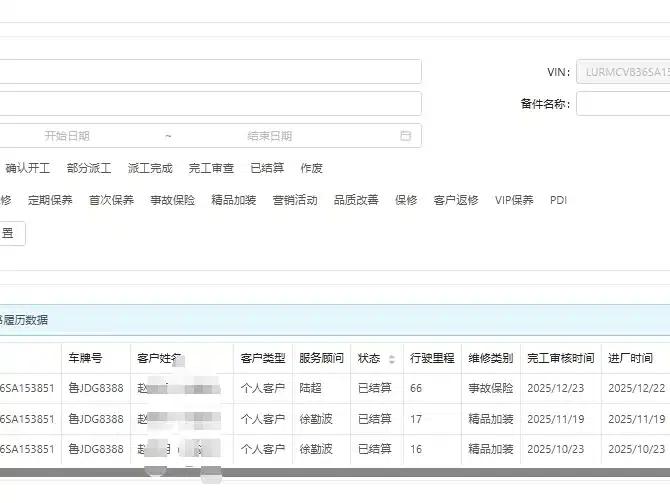Select the 已结算 status filter
The height and width of the screenshot is (503, 670).
click(267, 168)
